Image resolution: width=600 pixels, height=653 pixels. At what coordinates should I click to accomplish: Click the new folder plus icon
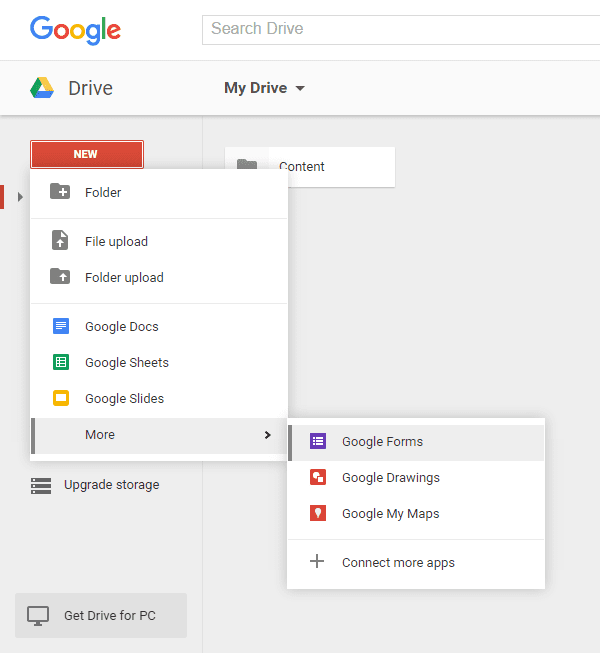[60, 192]
